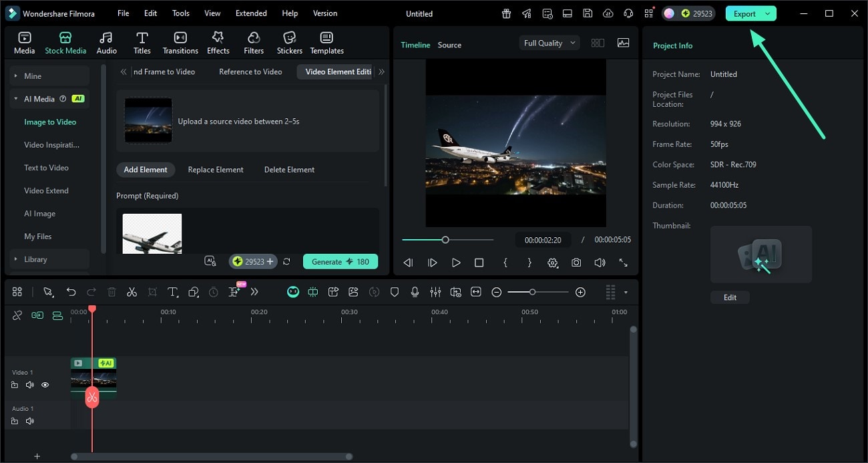Image resolution: width=868 pixels, height=463 pixels.
Task: Click the Generate button
Action: (341, 261)
